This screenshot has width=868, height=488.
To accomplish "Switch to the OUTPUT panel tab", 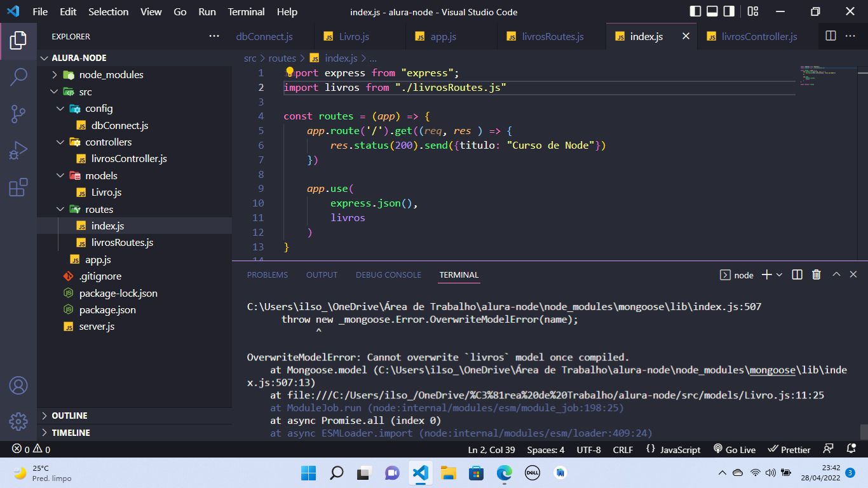I will click(x=322, y=274).
